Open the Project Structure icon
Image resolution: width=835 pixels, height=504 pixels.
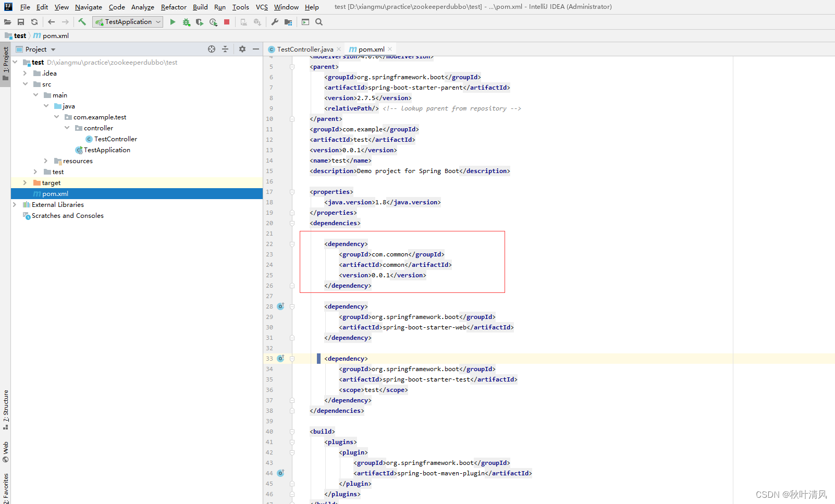coord(288,22)
